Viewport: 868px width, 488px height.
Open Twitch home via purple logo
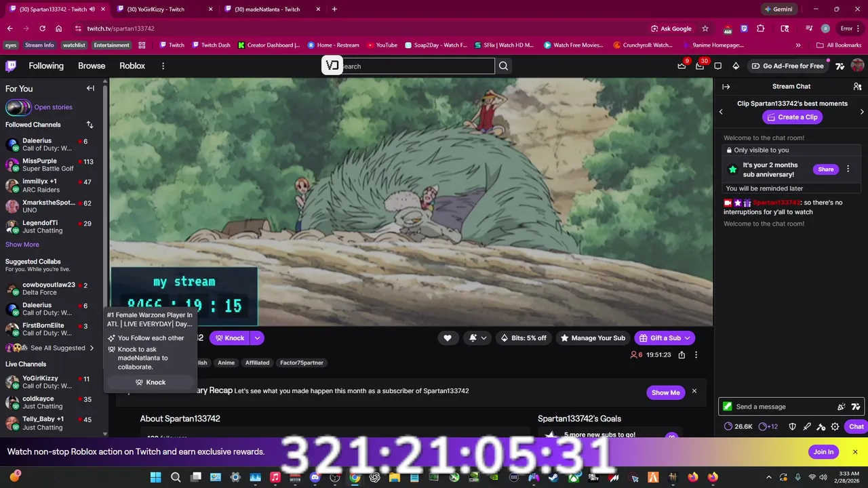pyautogui.click(x=11, y=66)
